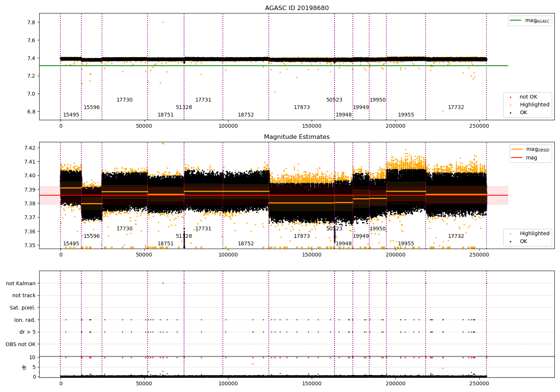Click obsid label 15596 in AGASC plot
The width and height of the screenshot is (560, 392).
point(91,108)
